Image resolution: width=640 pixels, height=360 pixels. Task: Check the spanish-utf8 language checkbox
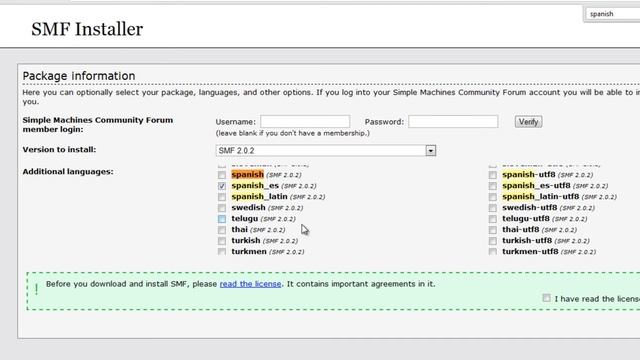tap(493, 175)
